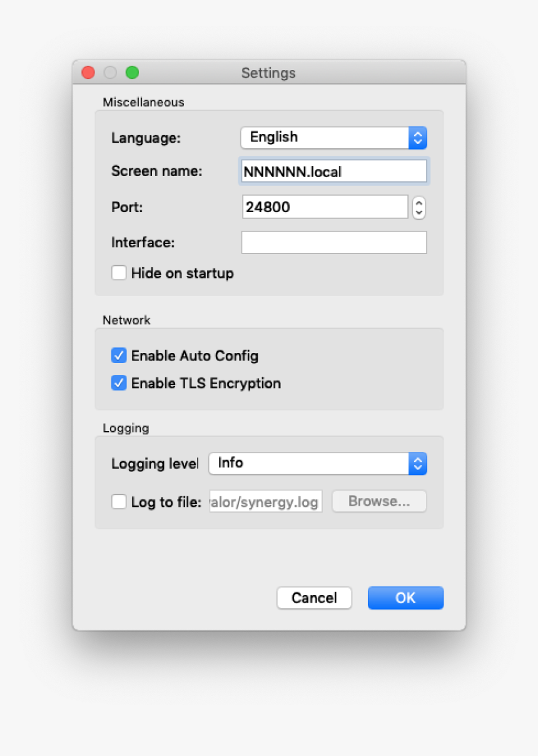Disable the Enable TLS Encryption checkbox

[119, 384]
